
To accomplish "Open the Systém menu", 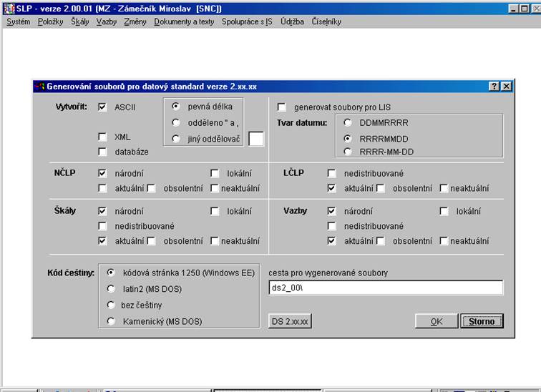I will point(18,21).
